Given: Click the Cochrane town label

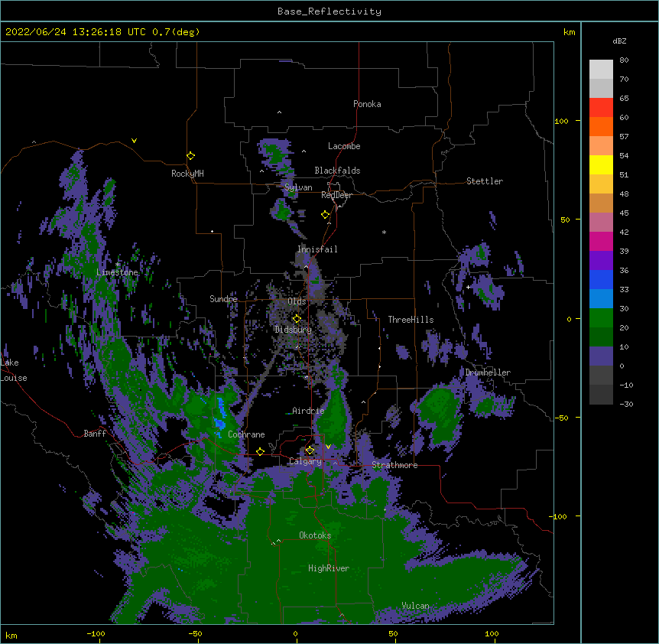Looking at the screenshot, I should coord(246,434).
